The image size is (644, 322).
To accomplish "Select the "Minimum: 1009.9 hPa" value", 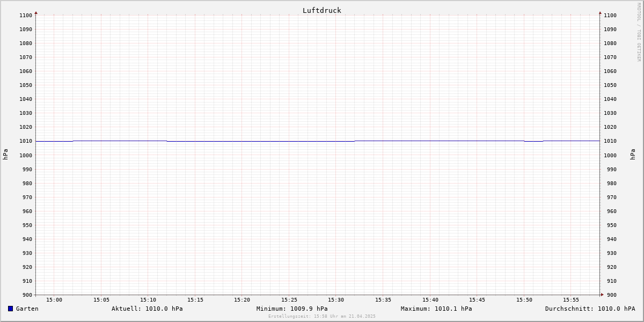I will (292, 309).
